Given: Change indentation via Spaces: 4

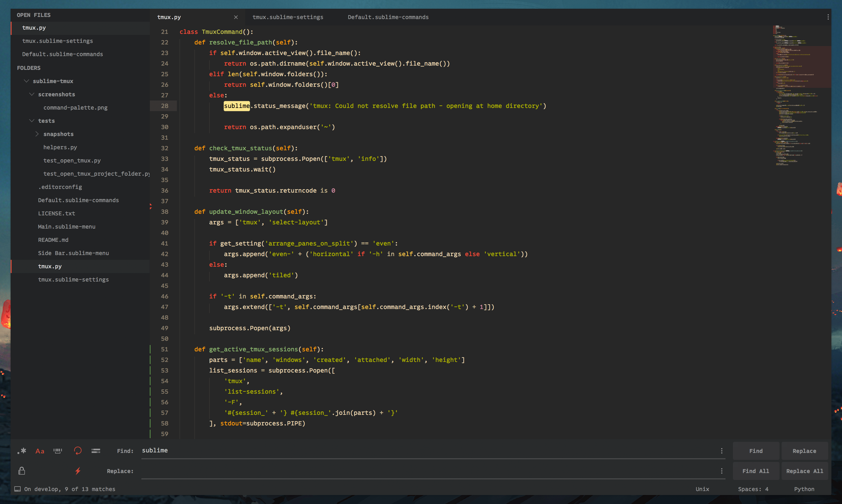Looking at the screenshot, I should click(x=753, y=489).
